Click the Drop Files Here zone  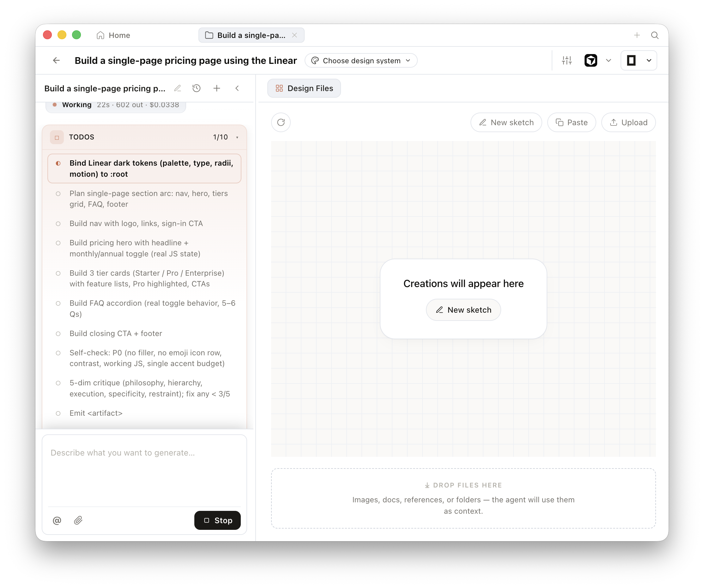(x=463, y=499)
